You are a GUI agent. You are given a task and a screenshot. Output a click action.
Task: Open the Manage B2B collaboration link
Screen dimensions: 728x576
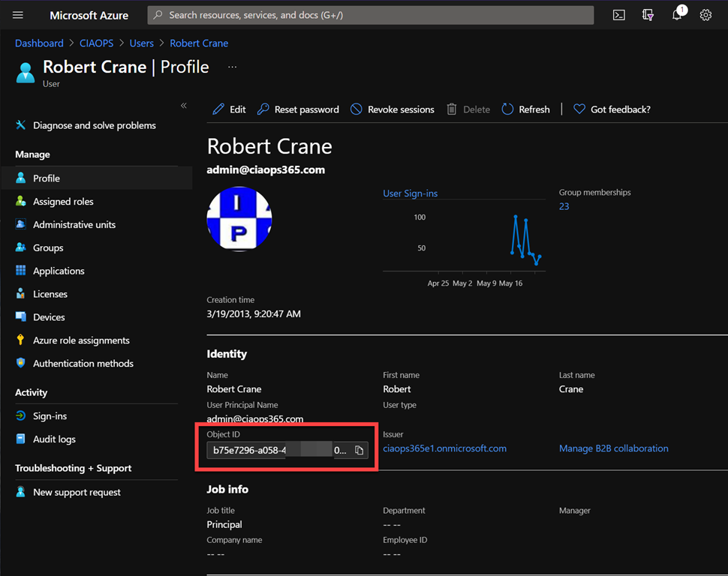613,448
